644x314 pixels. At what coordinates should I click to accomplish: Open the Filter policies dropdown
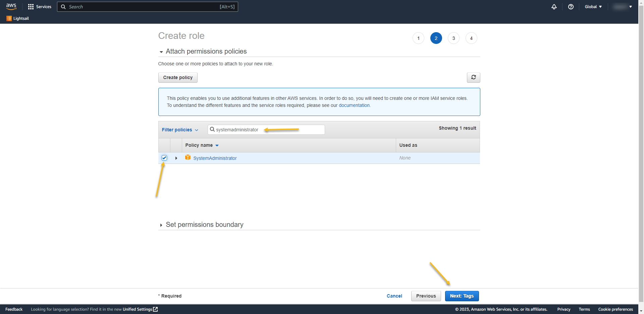(180, 130)
